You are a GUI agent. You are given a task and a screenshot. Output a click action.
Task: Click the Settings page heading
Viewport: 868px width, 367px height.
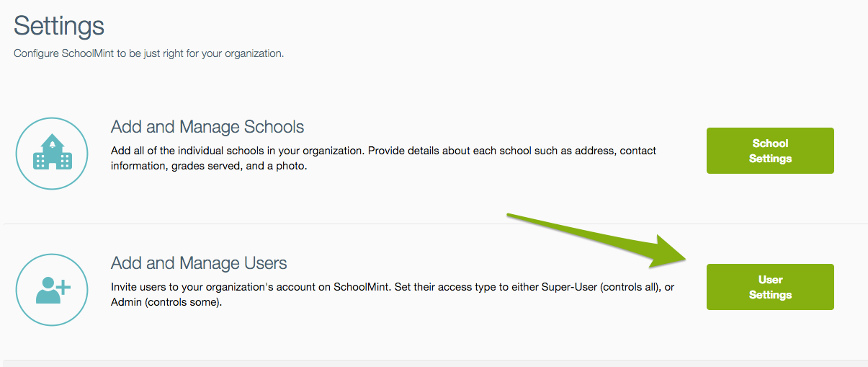59,27
